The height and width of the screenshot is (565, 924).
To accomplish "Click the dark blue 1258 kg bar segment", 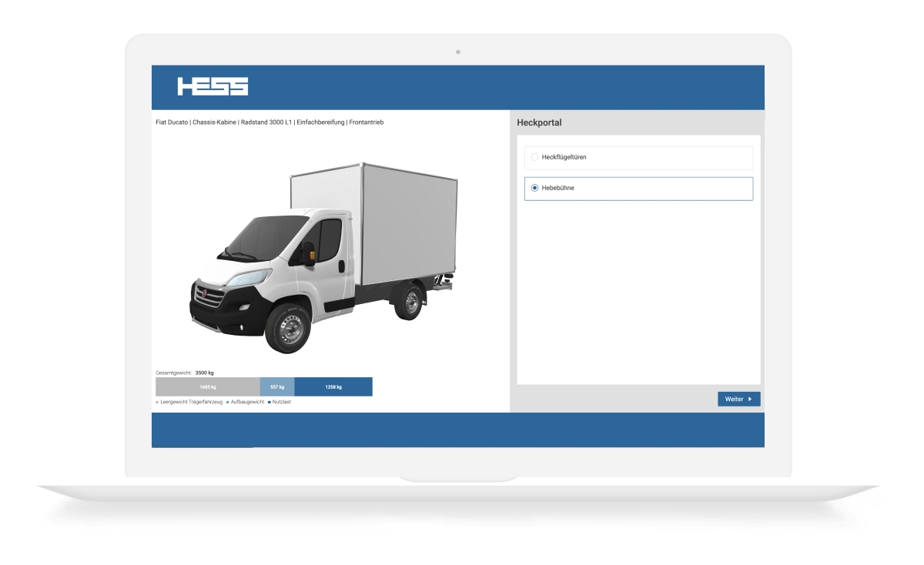I will point(333,387).
